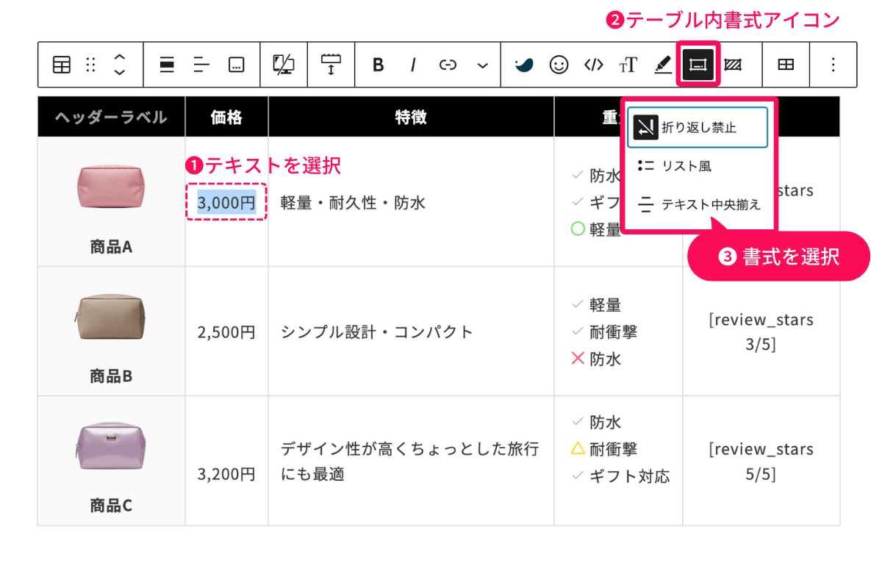Click the cell background pattern icon
882x588 pixels.
(x=731, y=65)
